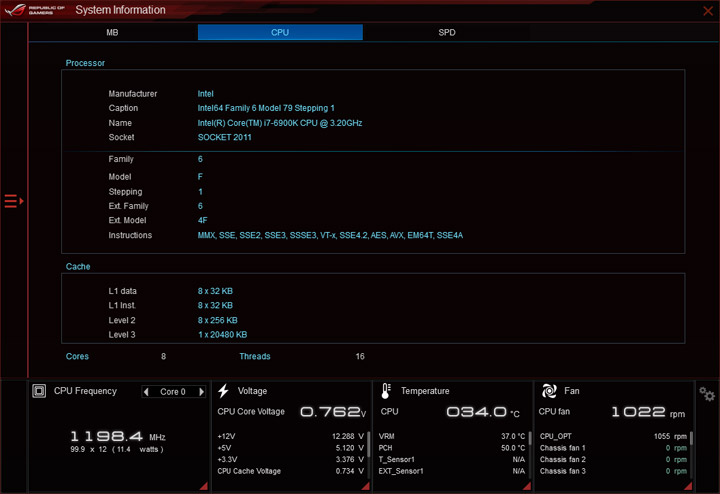
Task: Click the 1022 rpm CPU fan value
Action: coord(648,412)
